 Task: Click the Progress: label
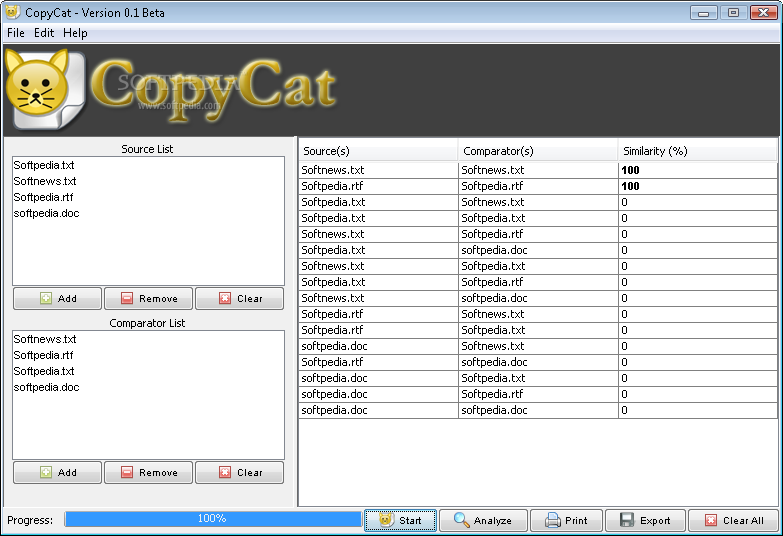click(x=30, y=520)
